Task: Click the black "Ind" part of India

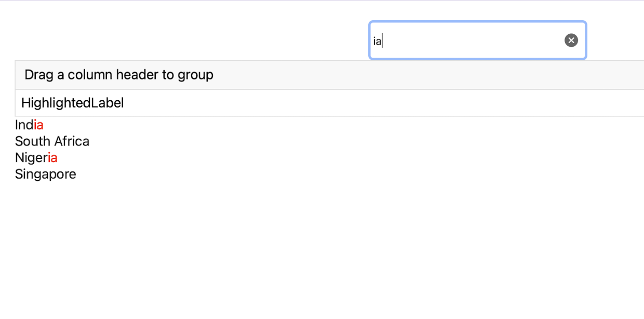Action: [24, 125]
